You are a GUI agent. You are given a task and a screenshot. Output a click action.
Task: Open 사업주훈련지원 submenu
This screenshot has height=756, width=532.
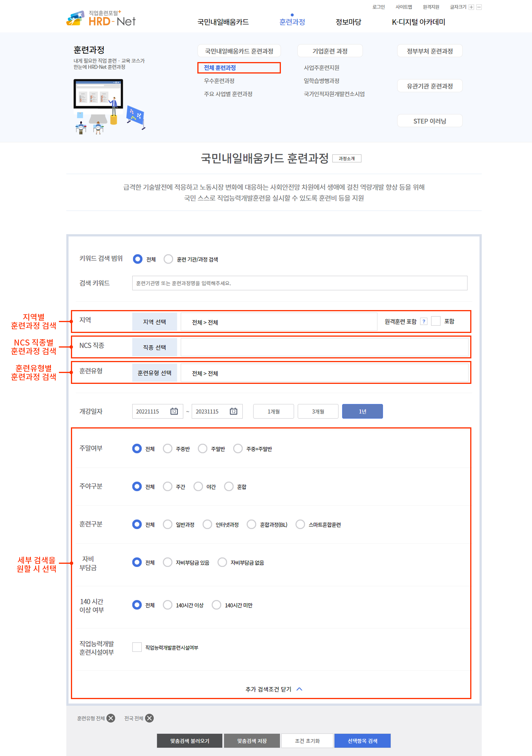click(321, 68)
